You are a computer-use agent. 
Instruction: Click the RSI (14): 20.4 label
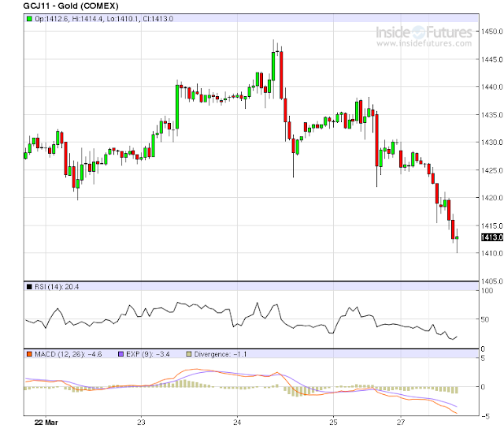coord(57,287)
